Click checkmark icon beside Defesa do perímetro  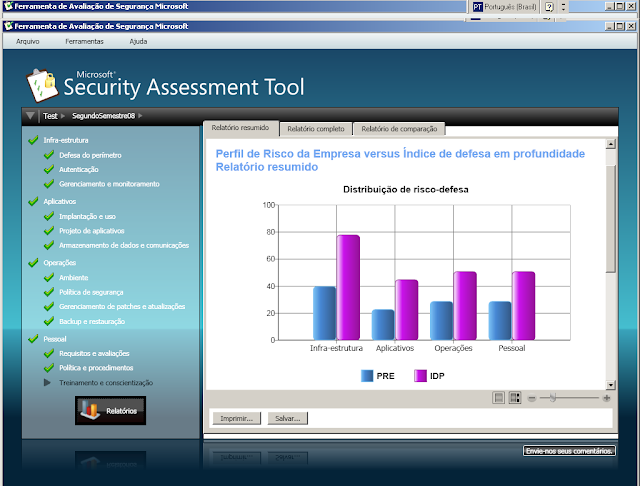[49, 155]
